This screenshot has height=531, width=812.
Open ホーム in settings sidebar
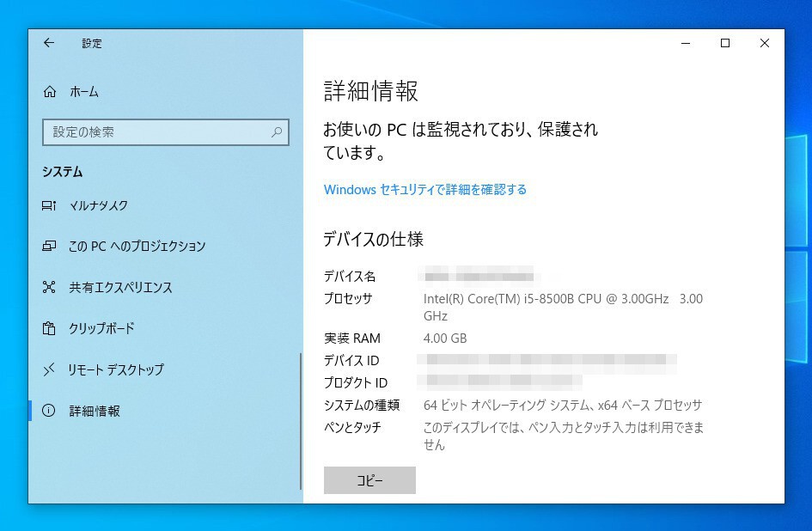point(84,92)
